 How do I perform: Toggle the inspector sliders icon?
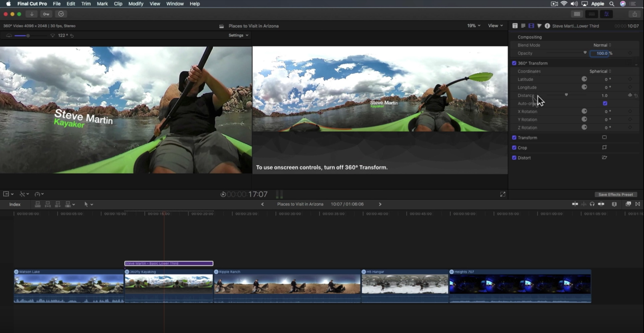coord(606,14)
